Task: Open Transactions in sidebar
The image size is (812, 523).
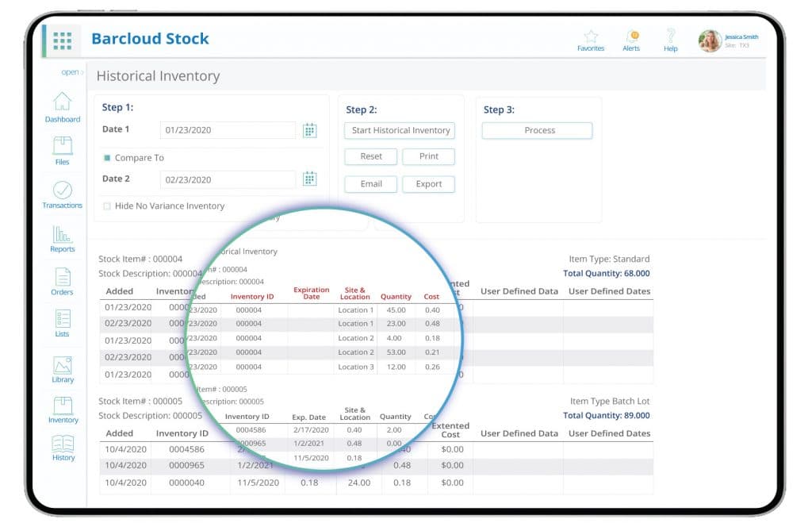Action: (x=62, y=195)
